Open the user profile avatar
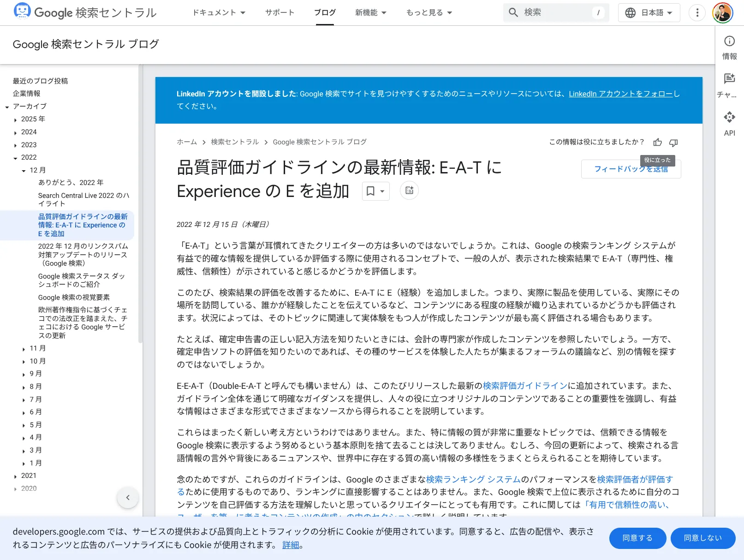This screenshot has width=744, height=560. (x=722, y=12)
